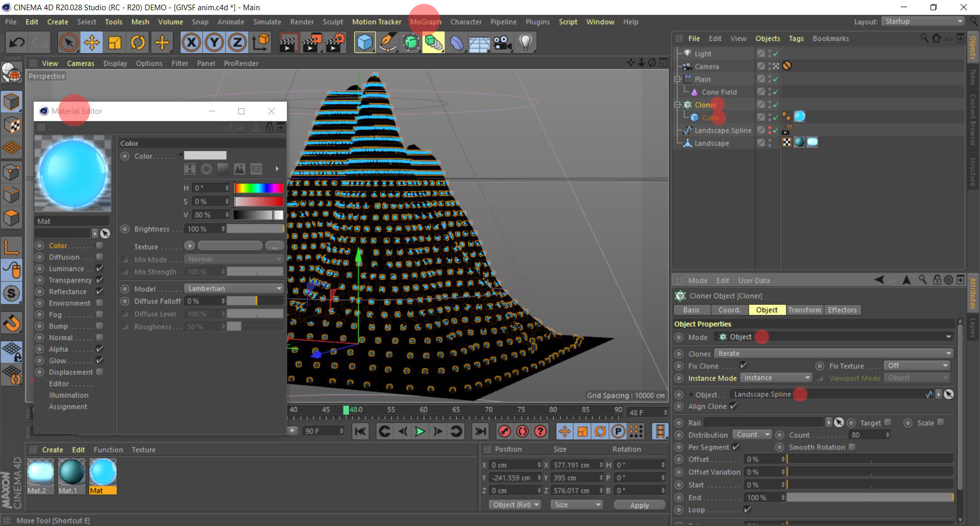Viewport: 980px width, 526px height.
Task: Switch to the Effectors tab
Action: tap(842, 310)
